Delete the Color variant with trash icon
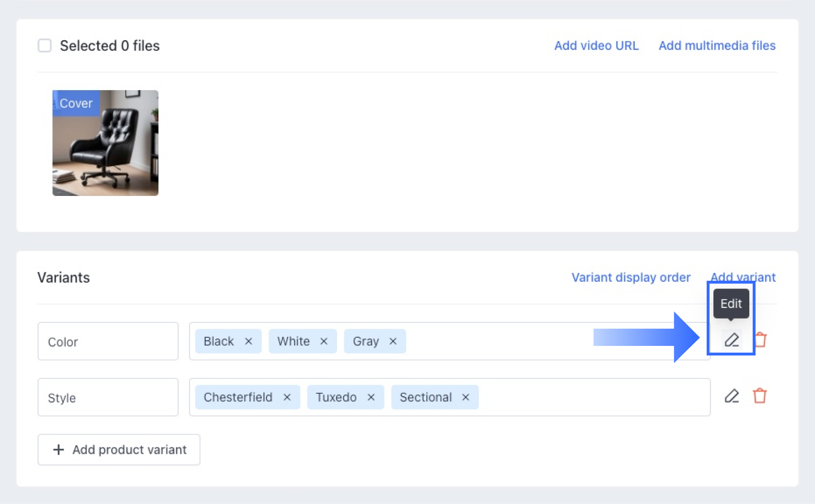 [761, 340]
